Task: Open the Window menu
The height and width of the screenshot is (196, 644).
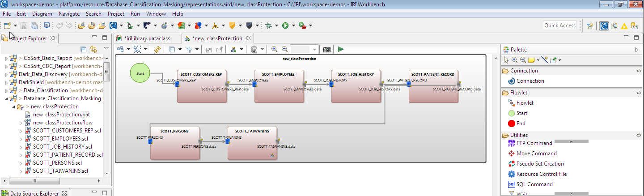Action: [x=156, y=14]
